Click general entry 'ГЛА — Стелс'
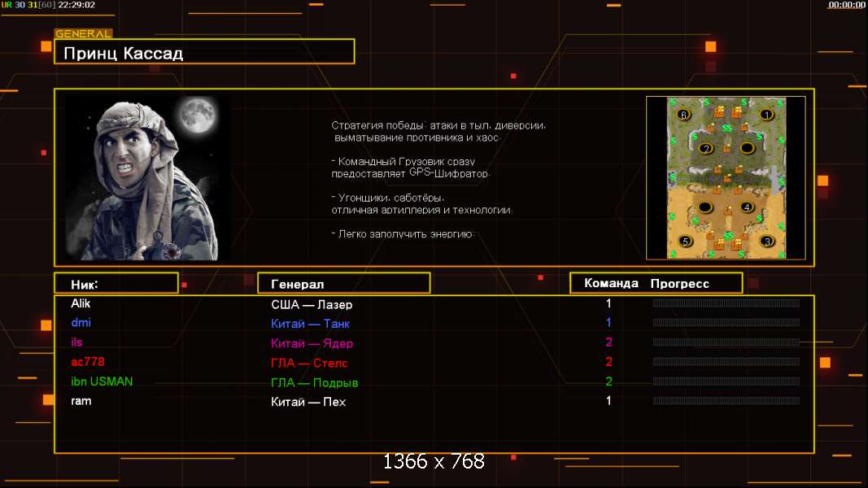Image resolution: width=868 pixels, height=488 pixels. 309,364
